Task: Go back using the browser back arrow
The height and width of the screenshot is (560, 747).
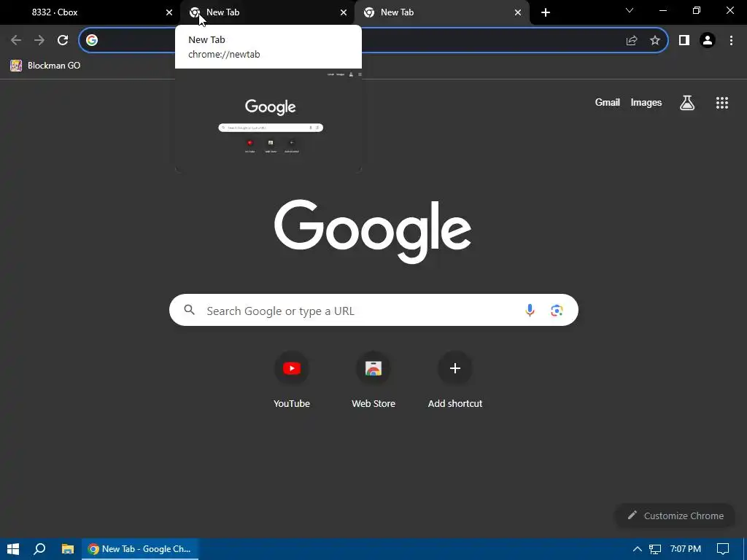Action: (16, 40)
